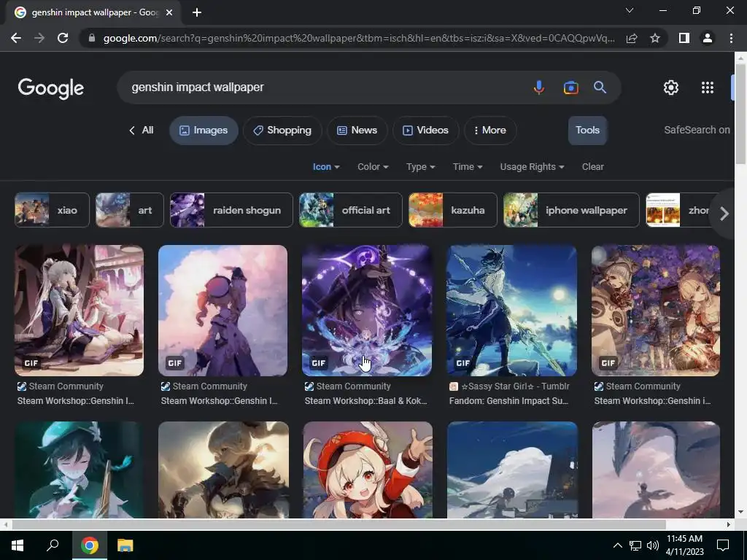The image size is (747, 560).
Task: View site information lock icon
Action: coord(92,38)
